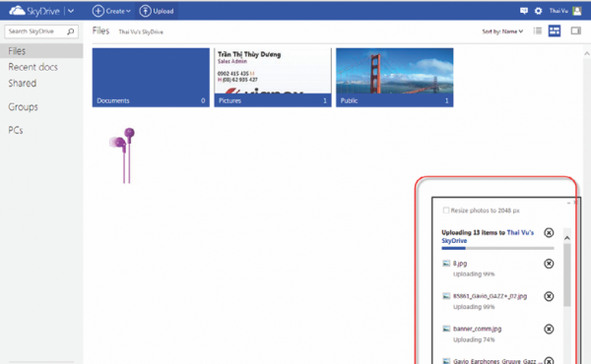Cancel the 85861_Gavio_GAZZ+_07.jpg upload
The image size is (591, 364).
(549, 296)
